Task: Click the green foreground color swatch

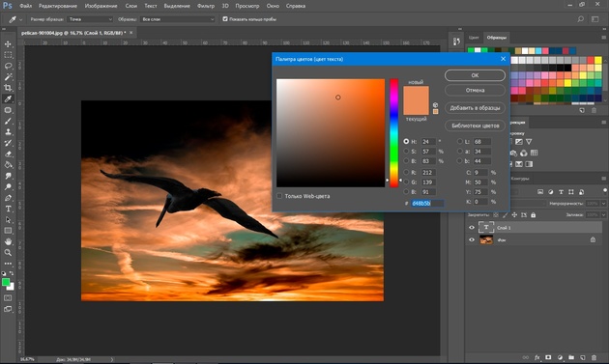Action: (6, 283)
